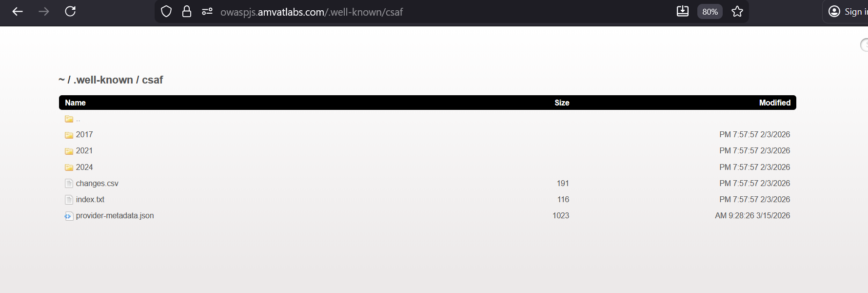Image resolution: width=868 pixels, height=293 pixels.
Task: Open provider-metadata.json file
Action: click(x=115, y=216)
